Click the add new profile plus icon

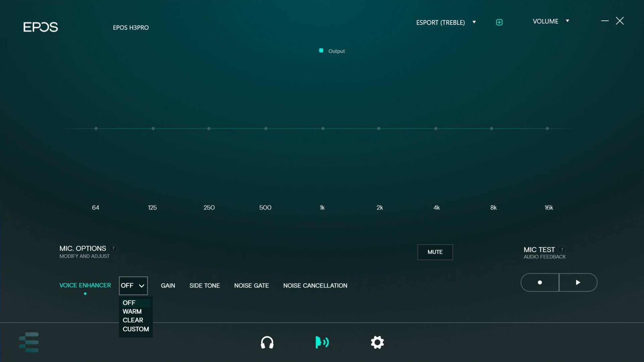tap(499, 22)
